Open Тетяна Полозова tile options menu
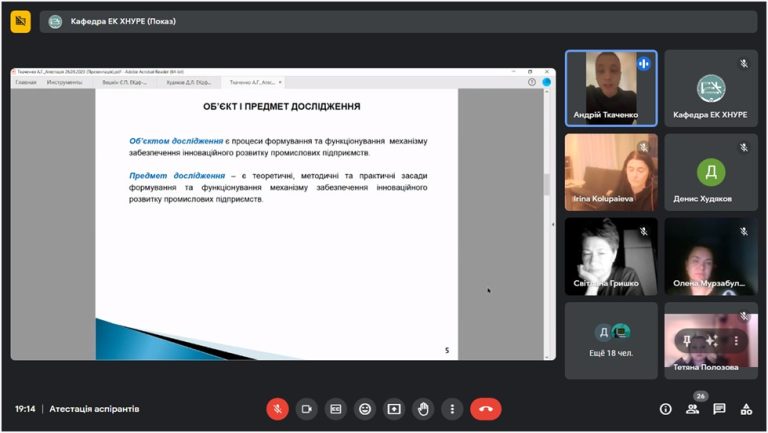This screenshot has width=768, height=433. [736, 341]
